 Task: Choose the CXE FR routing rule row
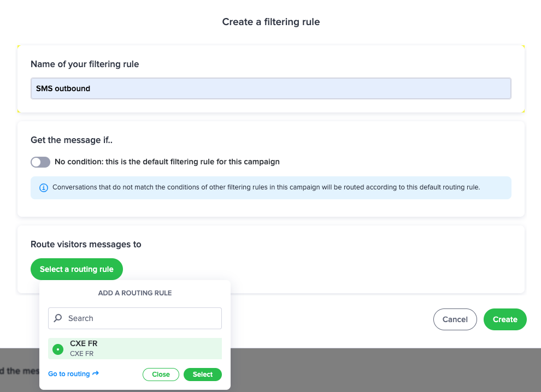[135, 348]
